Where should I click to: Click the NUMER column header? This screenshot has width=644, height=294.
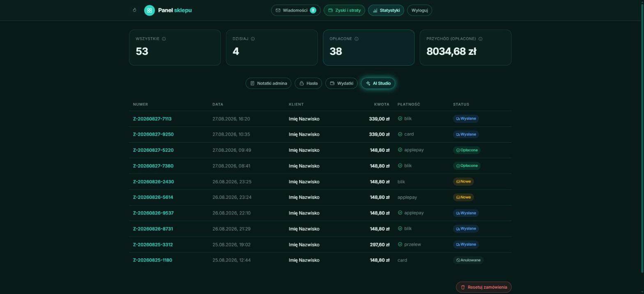click(x=140, y=105)
